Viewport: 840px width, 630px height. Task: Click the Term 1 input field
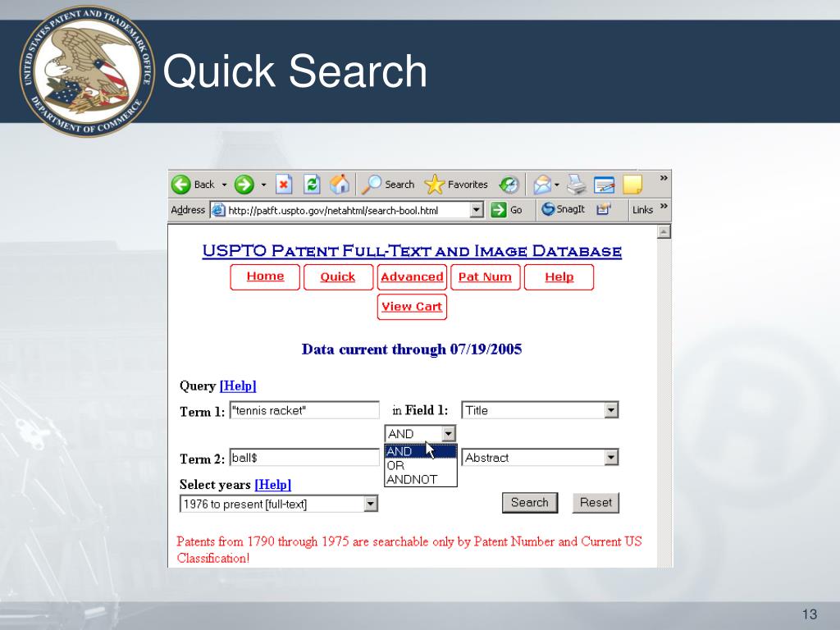click(304, 410)
